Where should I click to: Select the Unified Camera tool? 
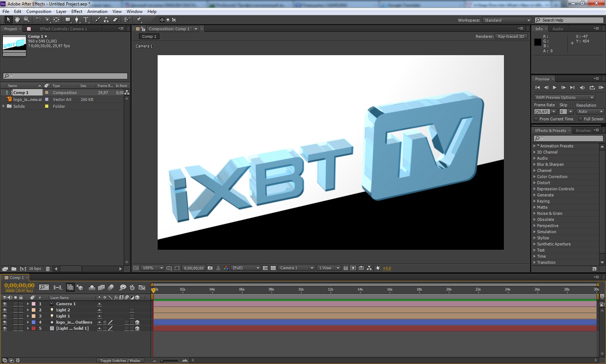click(x=47, y=20)
